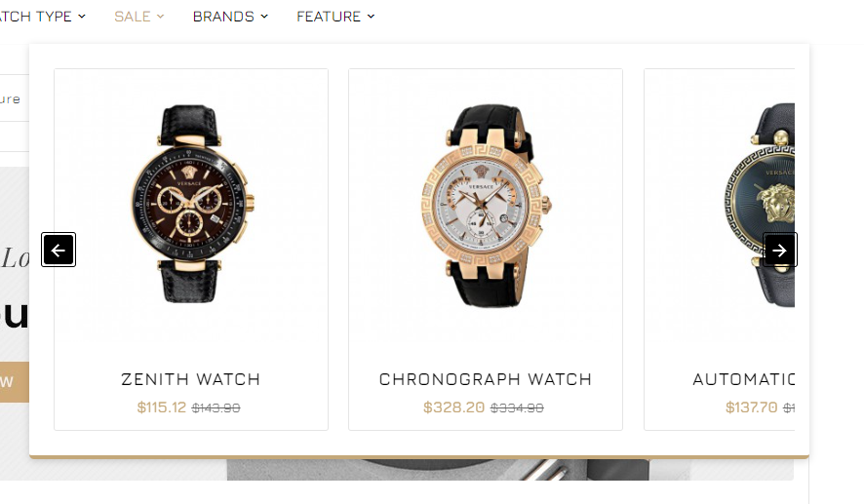
Task: Select the Zenith Watch product image
Action: 191,204
